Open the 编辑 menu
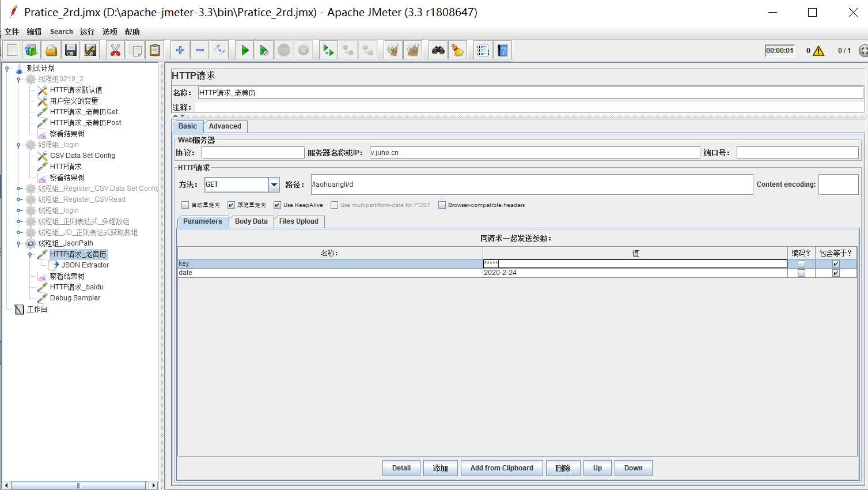868x490 pixels. tap(34, 32)
